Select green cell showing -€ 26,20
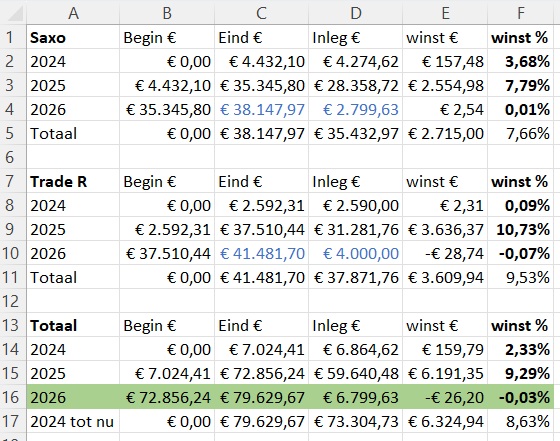 pos(445,397)
